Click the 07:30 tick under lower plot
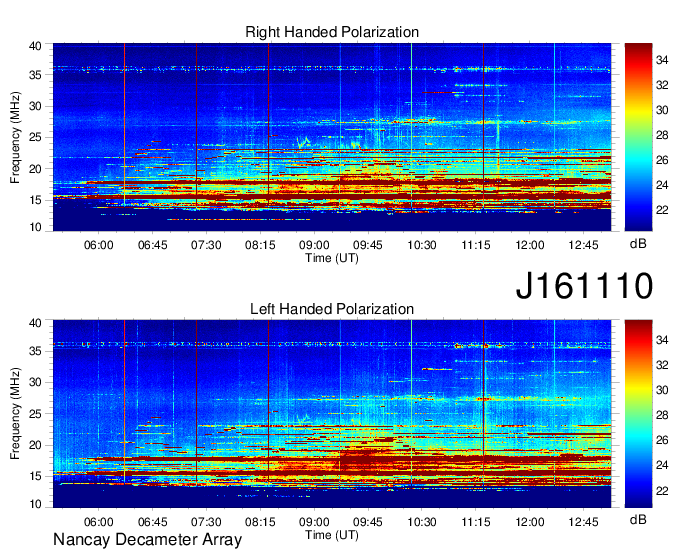The image size is (680, 552). [206, 522]
